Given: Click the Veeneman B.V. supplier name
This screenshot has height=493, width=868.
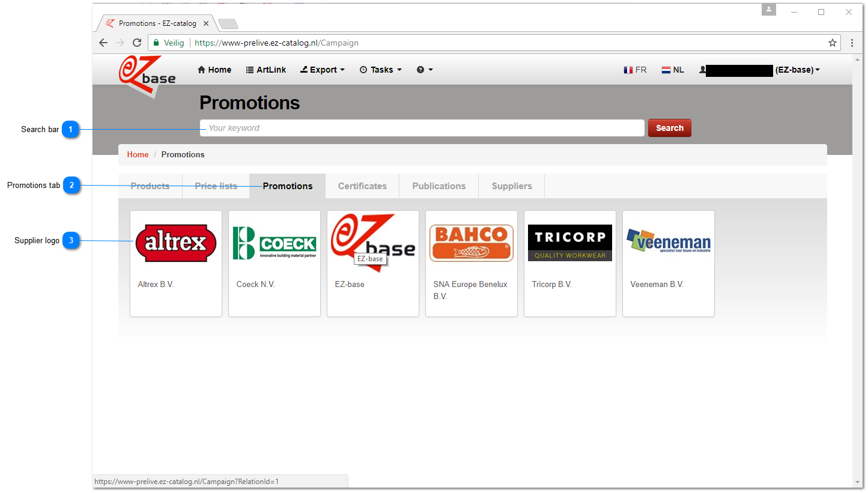Looking at the screenshot, I should (657, 285).
